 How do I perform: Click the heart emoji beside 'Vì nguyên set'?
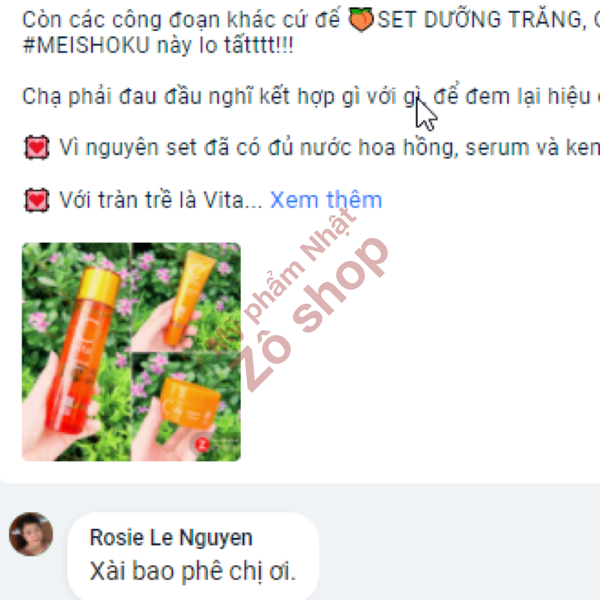tap(37, 147)
